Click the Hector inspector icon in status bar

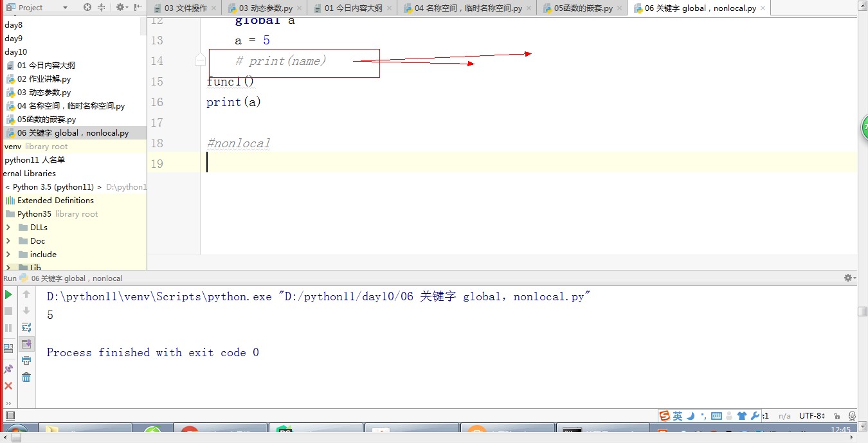(x=851, y=416)
